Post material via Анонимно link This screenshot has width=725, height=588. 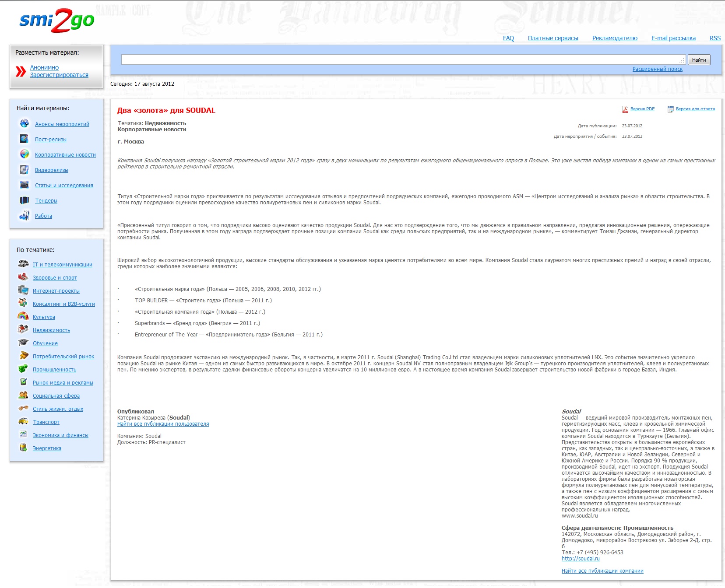(x=44, y=67)
